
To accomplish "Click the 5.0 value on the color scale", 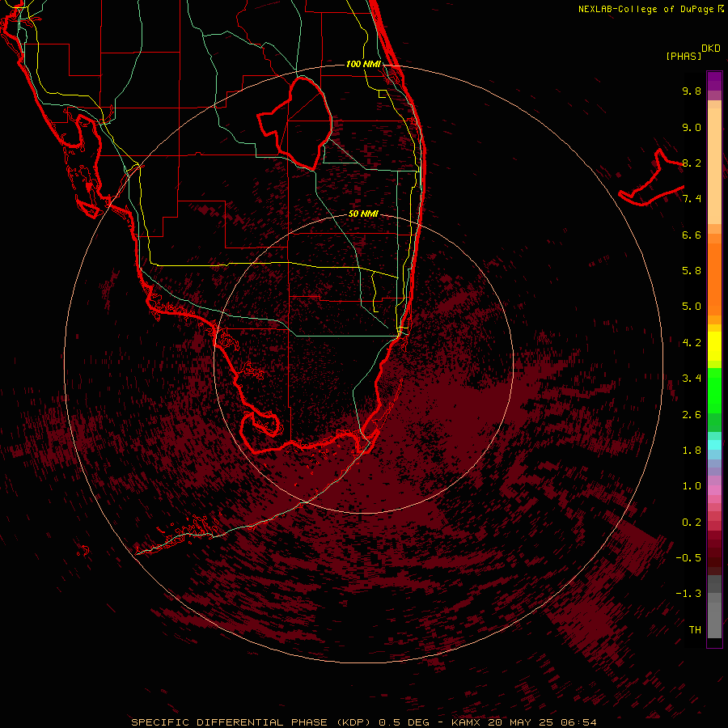I will click(x=692, y=307).
